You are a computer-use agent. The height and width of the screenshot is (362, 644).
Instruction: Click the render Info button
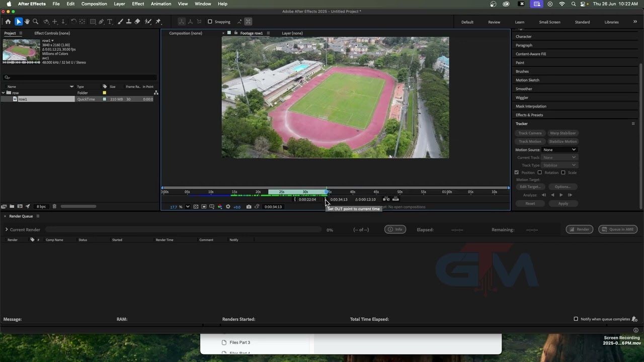395,229
